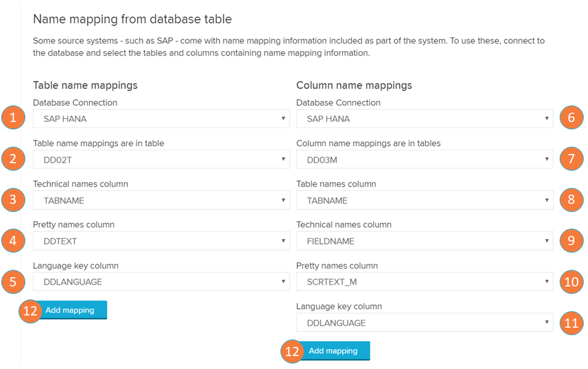Image resolution: width=588 pixels, height=369 pixels.
Task: Open the DD03M column mapping tables dropdown
Action: (424, 160)
